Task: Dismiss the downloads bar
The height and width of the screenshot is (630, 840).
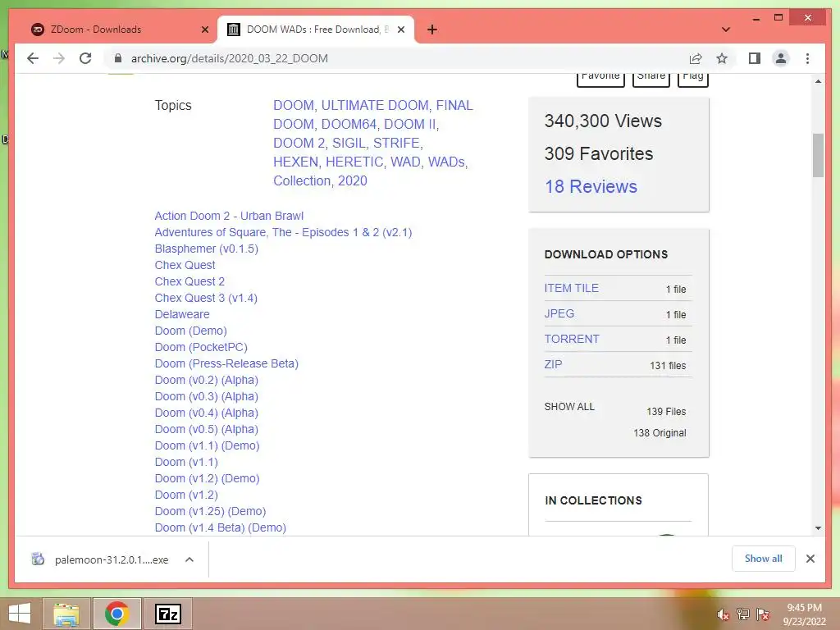Action: [810, 559]
